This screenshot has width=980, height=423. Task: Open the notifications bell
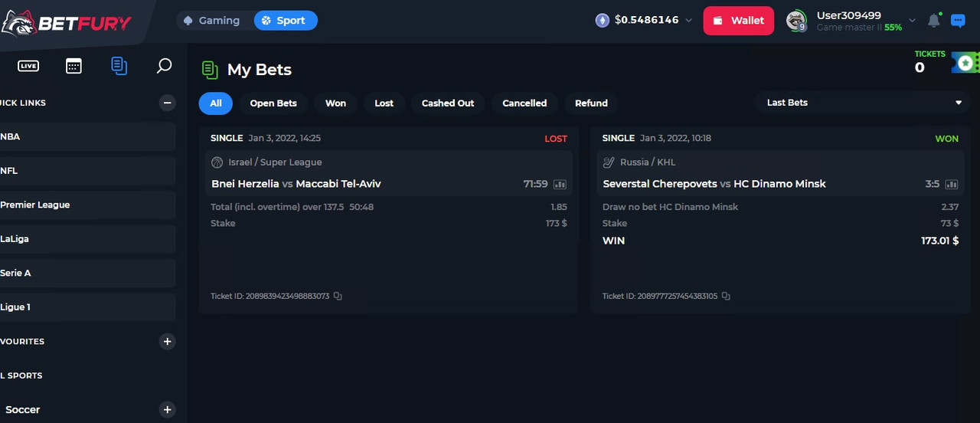(x=933, y=21)
